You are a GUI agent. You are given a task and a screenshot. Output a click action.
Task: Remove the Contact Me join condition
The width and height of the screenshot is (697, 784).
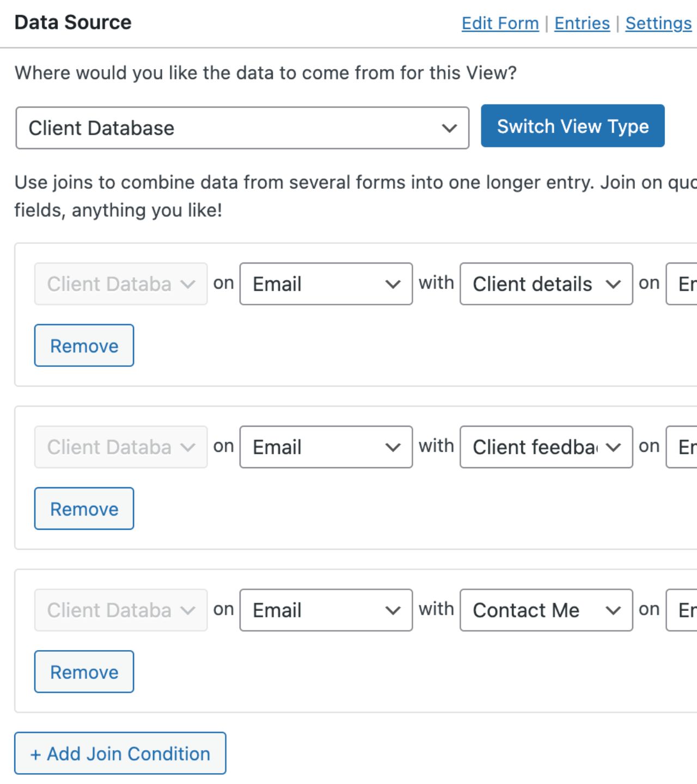pyautogui.click(x=84, y=671)
